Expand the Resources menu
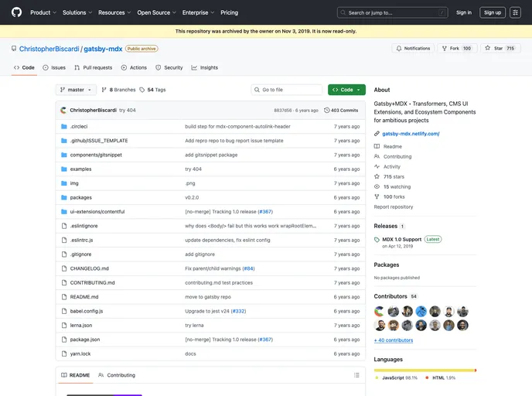This screenshot has height=396, width=532. (x=114, y=12)
